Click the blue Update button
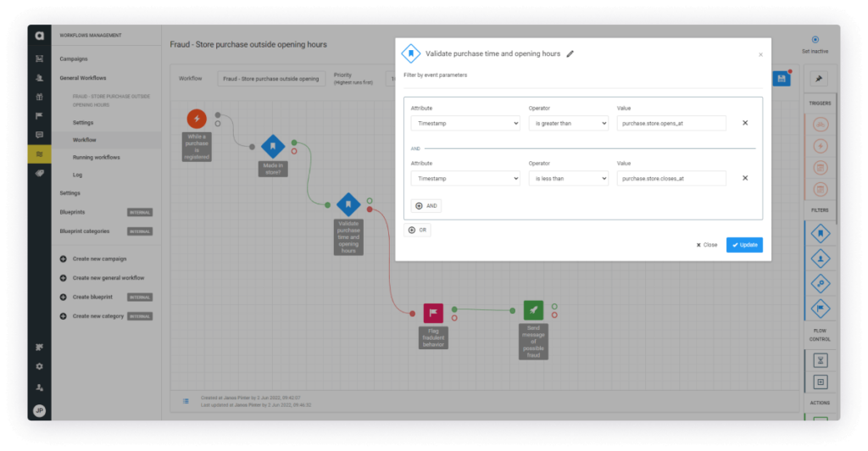868x451 pixels. coord(744,245)
